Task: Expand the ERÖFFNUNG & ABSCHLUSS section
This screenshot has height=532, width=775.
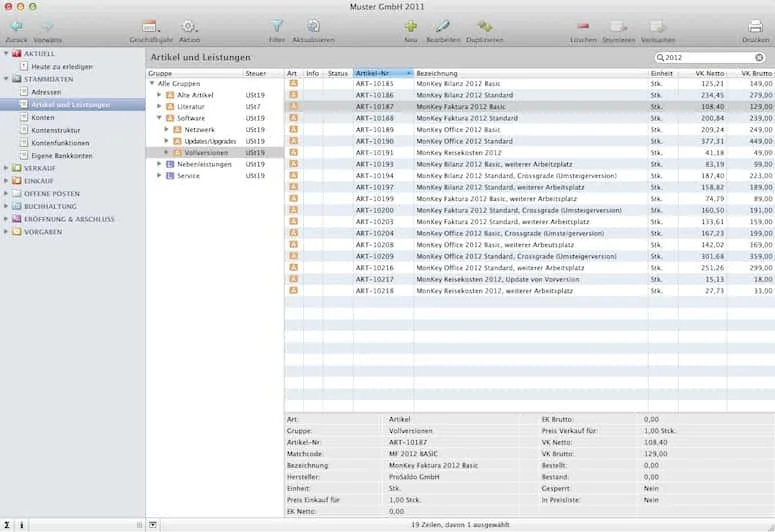Action: 6,219
